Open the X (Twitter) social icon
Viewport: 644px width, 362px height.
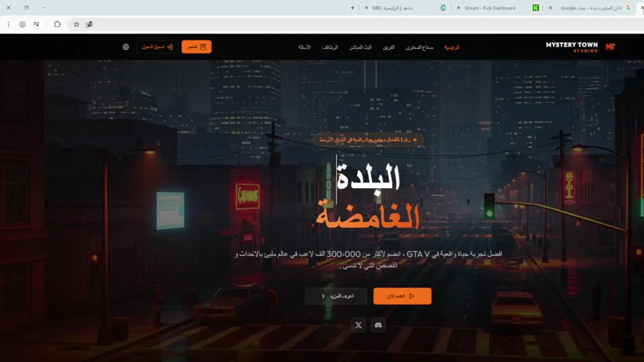[x=358, y=325]
